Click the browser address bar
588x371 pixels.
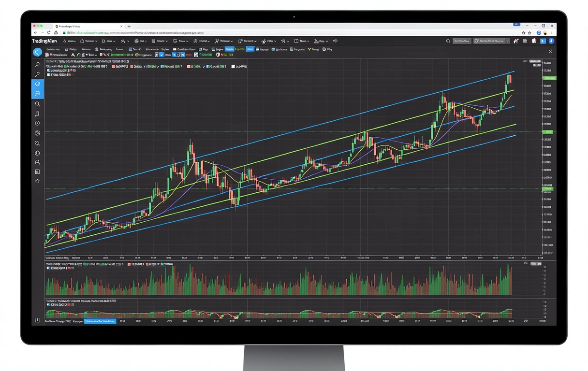coord(290,33)
